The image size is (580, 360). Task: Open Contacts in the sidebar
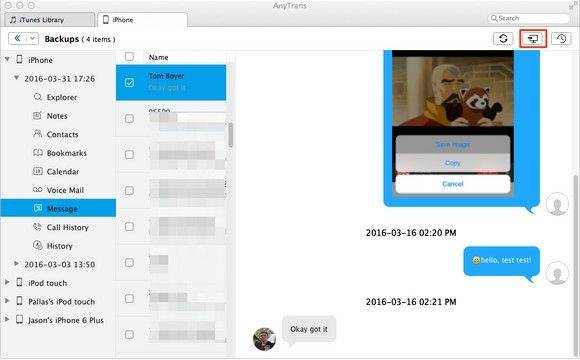click(62, 134)
